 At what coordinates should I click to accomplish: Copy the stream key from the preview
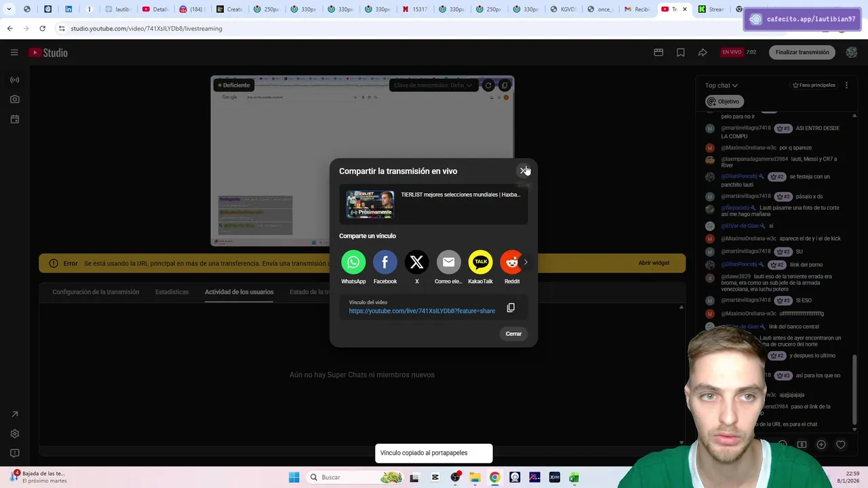505,85
